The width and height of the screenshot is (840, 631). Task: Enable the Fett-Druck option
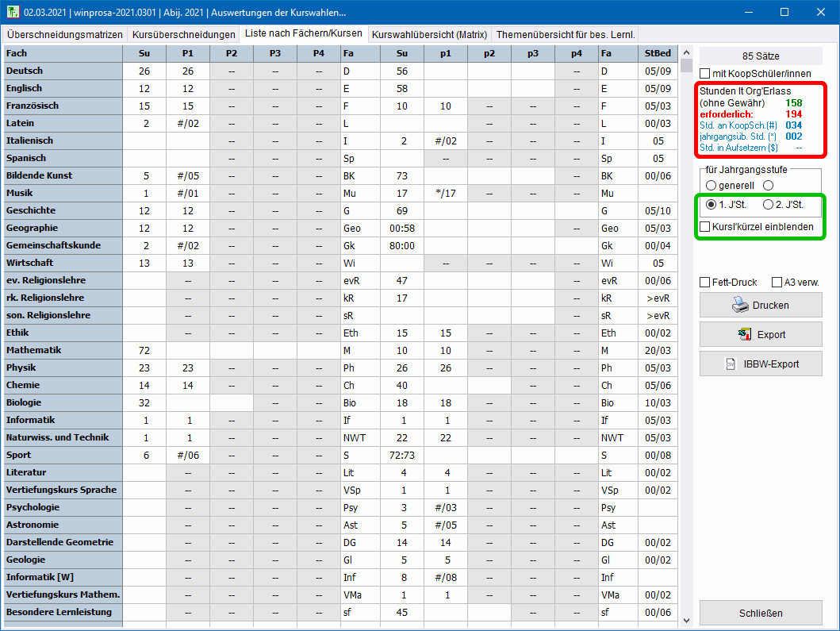coord(705,283)
